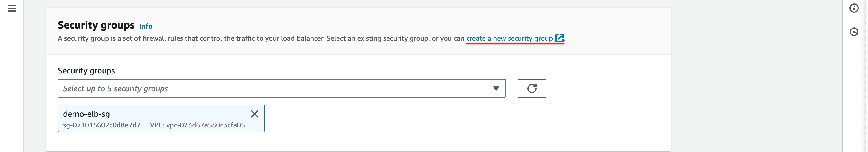Click the external link icon after security group link
Image resolution: width=868 pixels, height=152 pixels.
559,38
